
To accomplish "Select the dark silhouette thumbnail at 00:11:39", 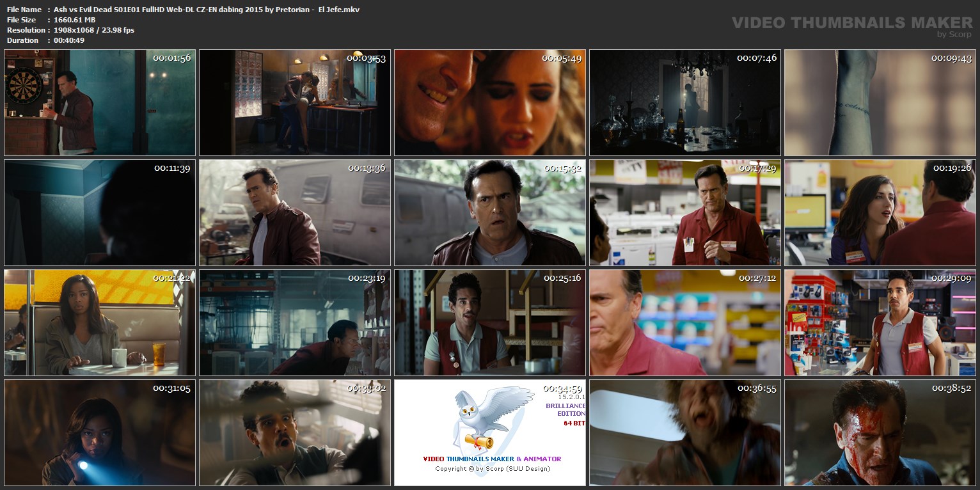I will [100, 213].
